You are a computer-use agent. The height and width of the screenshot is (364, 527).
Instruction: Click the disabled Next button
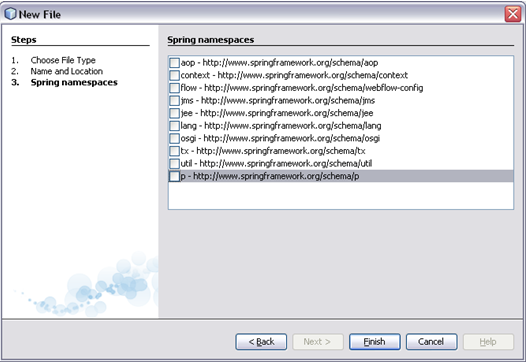pos(318,342)
